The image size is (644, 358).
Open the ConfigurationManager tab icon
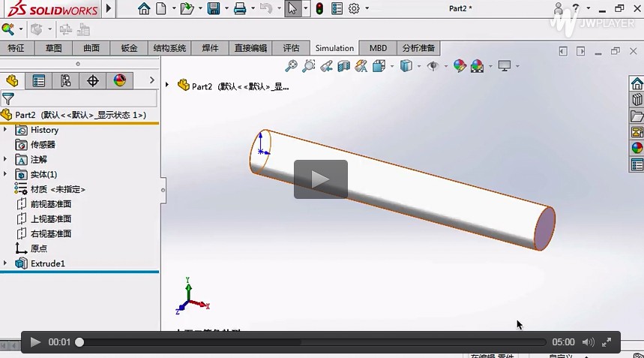[x=66, y=81]
